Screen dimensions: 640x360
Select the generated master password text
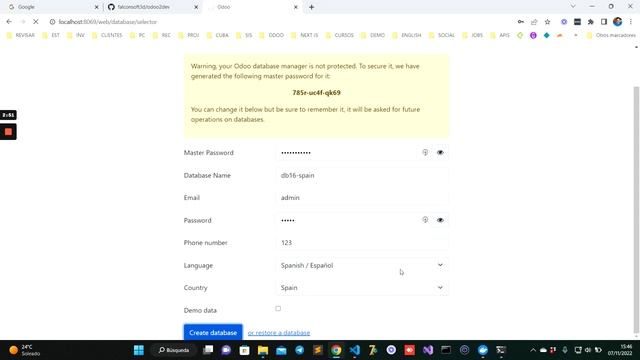coord(316,93)
